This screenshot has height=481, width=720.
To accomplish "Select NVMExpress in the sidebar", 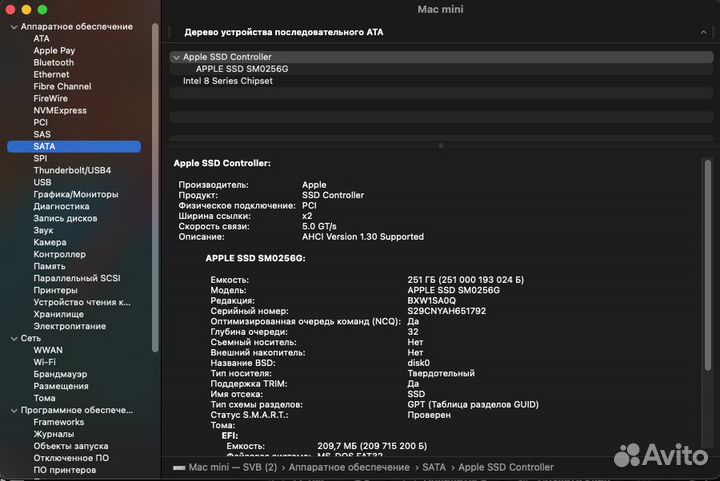I will pyautogui.click(x=60, y=110).
